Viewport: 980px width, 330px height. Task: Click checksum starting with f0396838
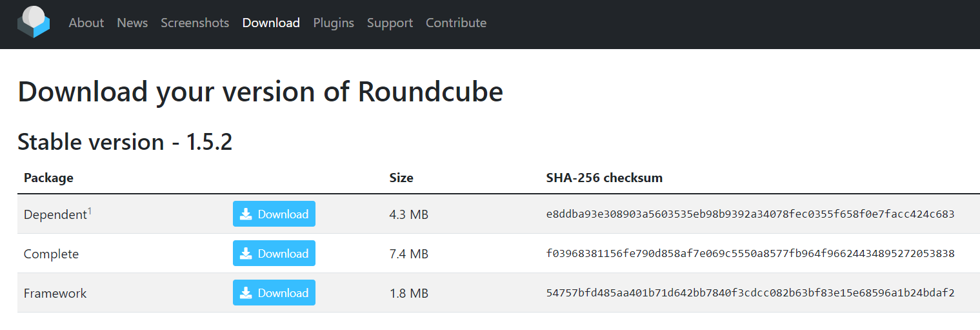point(750,254)
